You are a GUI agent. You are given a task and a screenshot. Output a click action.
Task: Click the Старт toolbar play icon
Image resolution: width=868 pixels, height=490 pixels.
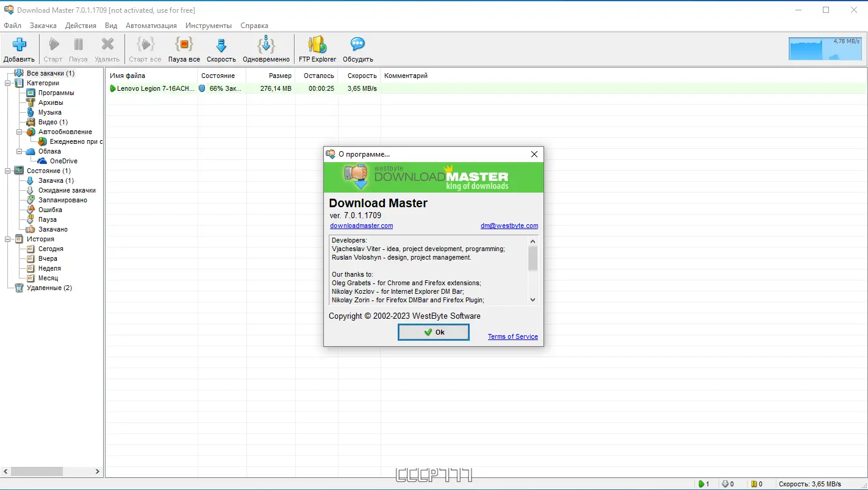click(x=54, y=44)
